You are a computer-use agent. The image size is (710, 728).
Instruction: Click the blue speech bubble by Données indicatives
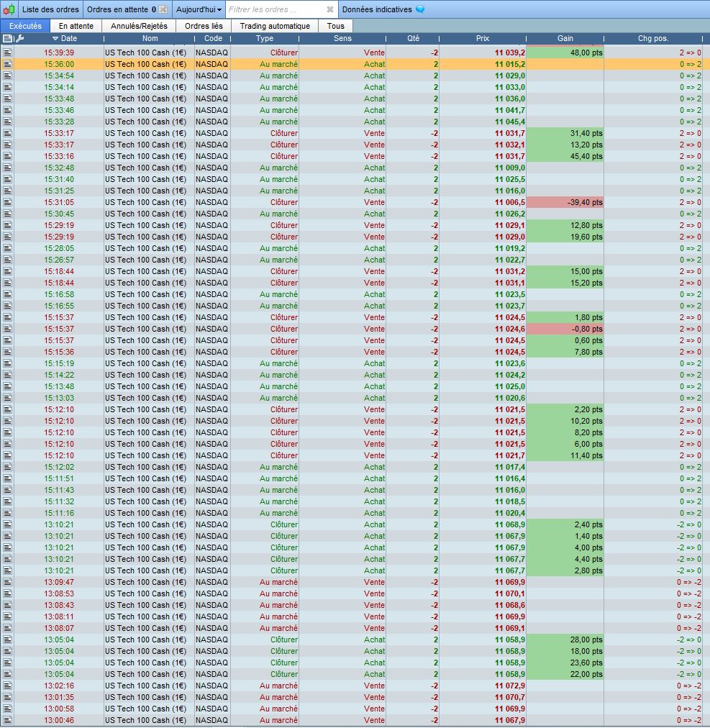point(420,9)
